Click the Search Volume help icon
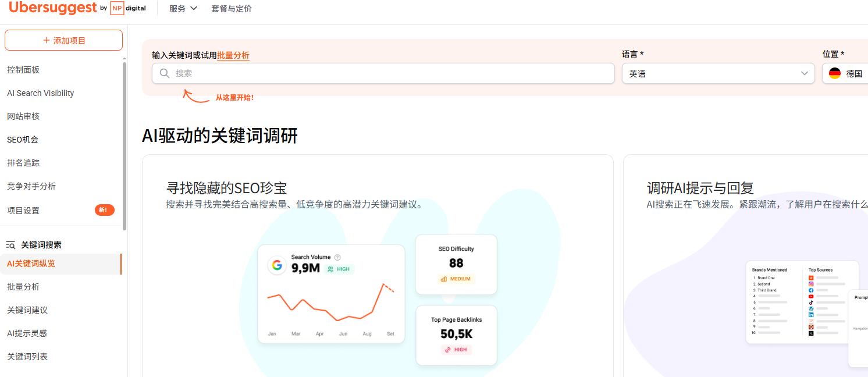The width and height of the screenshot is (868, 377). tap(337, 257)
